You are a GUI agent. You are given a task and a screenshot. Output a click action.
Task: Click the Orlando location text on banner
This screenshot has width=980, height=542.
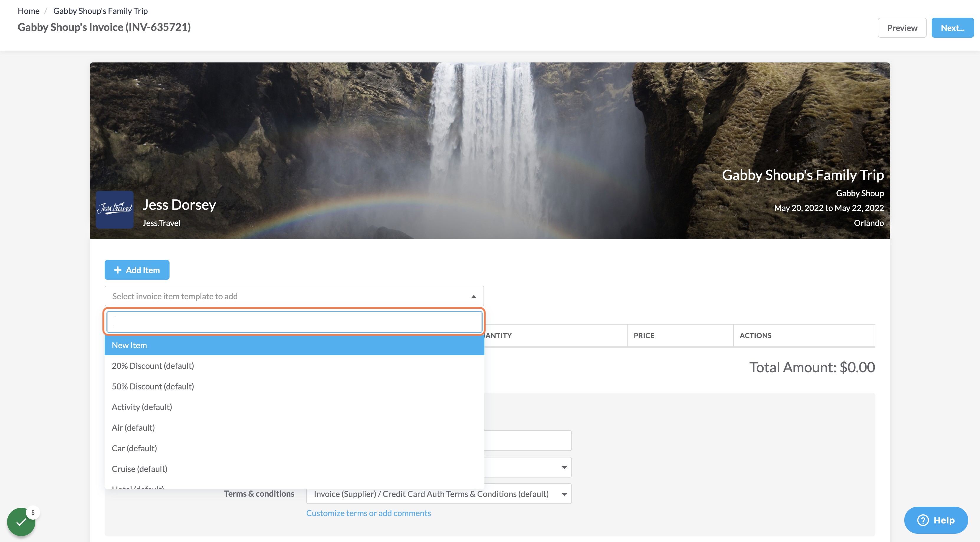coord(869,223)
